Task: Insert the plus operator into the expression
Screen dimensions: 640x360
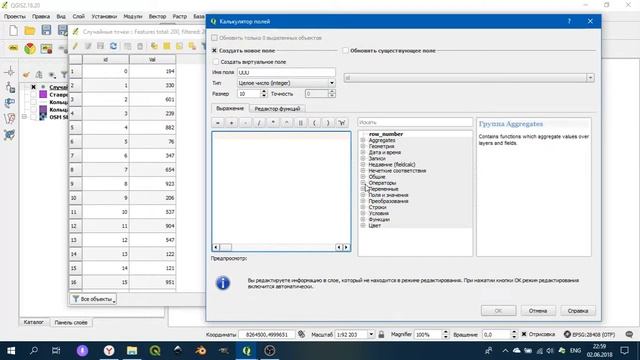Action: pyautogui.click(x=231, y=122)
